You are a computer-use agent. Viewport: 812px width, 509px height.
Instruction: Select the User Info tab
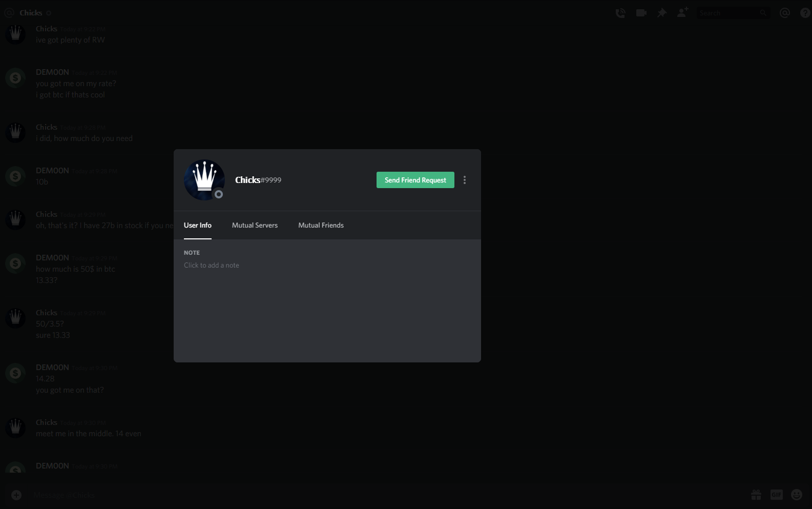[x=198, y=225]
